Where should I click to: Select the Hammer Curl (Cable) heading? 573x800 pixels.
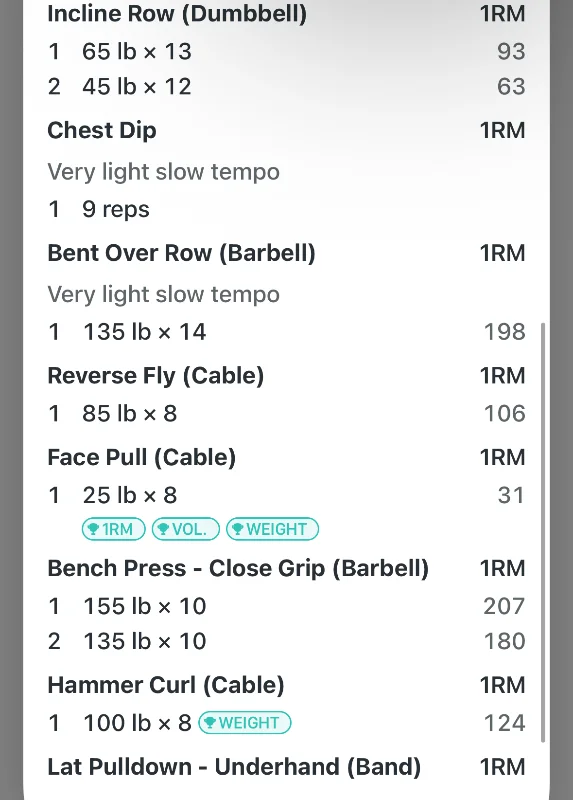pyautogui.click(x=165, y=685)
